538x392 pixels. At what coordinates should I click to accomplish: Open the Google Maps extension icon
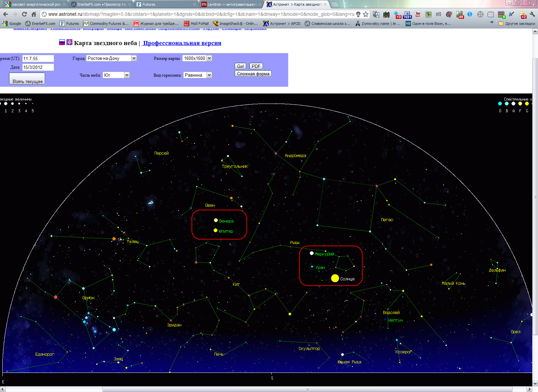pos(428,14)
